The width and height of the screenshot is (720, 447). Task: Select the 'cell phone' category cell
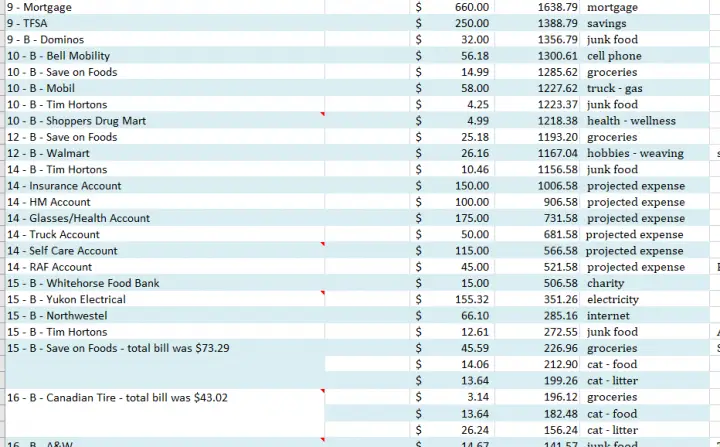click(645, 56)
